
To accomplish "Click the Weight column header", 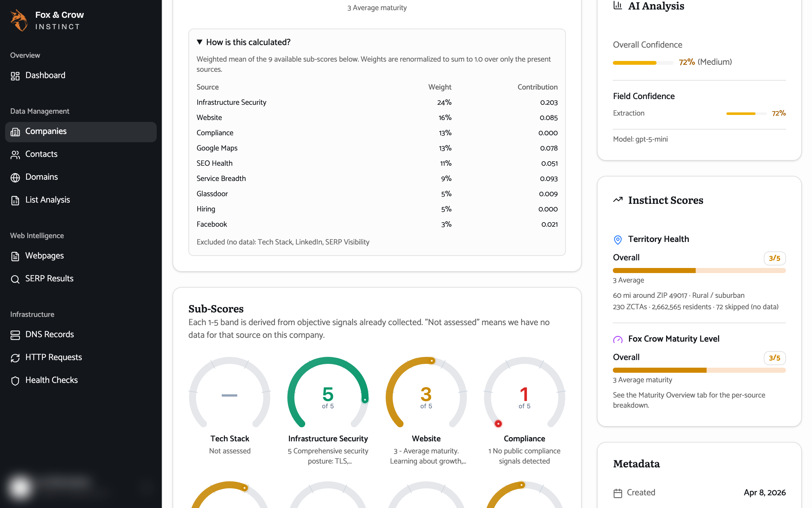I will tap(440, 87).
